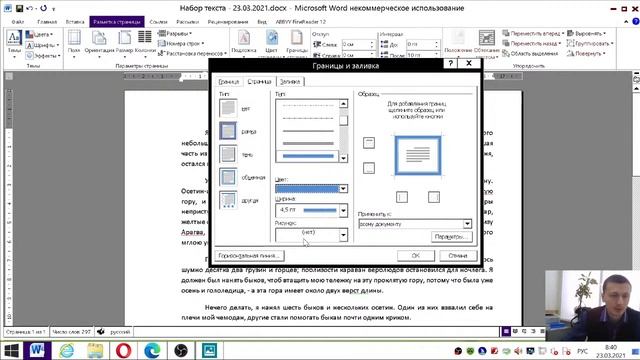
Task: Switch to the Заливка tab in dialog
Action: pos(290,82)
